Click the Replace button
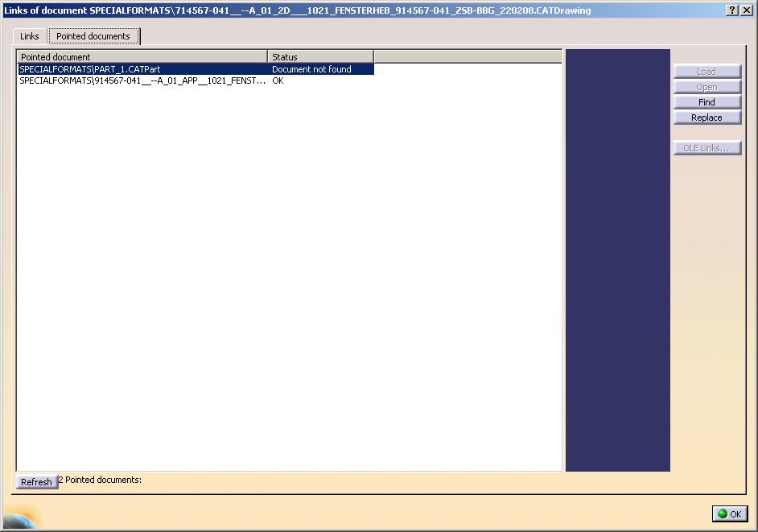 [x=707, y=118]
